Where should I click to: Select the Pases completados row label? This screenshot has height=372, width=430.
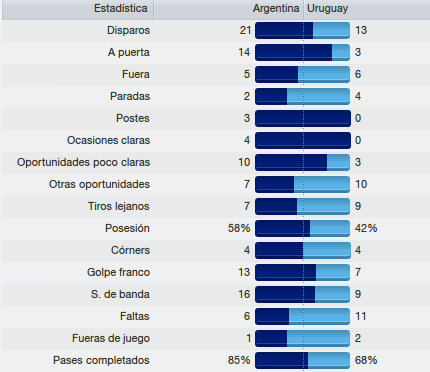[x=101, y=360]
